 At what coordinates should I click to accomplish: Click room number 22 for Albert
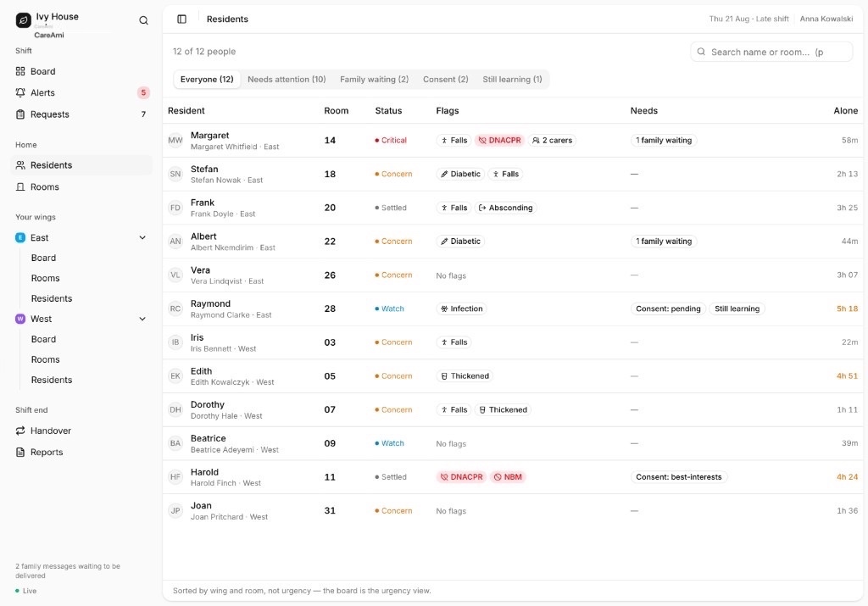click(x=330, y=242)
